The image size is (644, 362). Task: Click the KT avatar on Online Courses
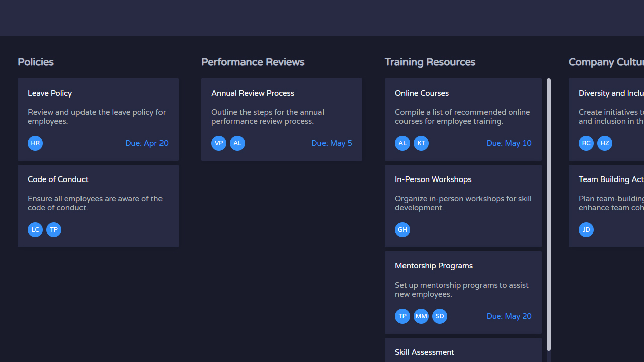421,143
